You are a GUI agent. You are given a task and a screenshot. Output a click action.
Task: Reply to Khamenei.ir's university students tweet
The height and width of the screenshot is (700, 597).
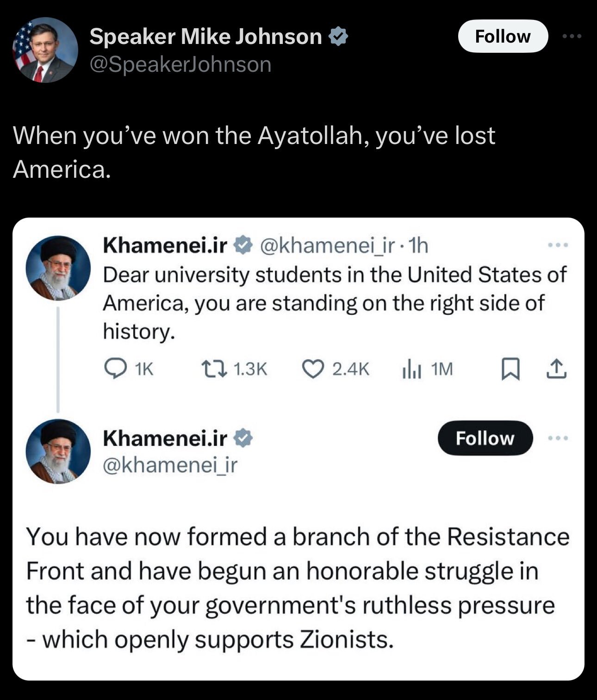[x=128, y=369]
